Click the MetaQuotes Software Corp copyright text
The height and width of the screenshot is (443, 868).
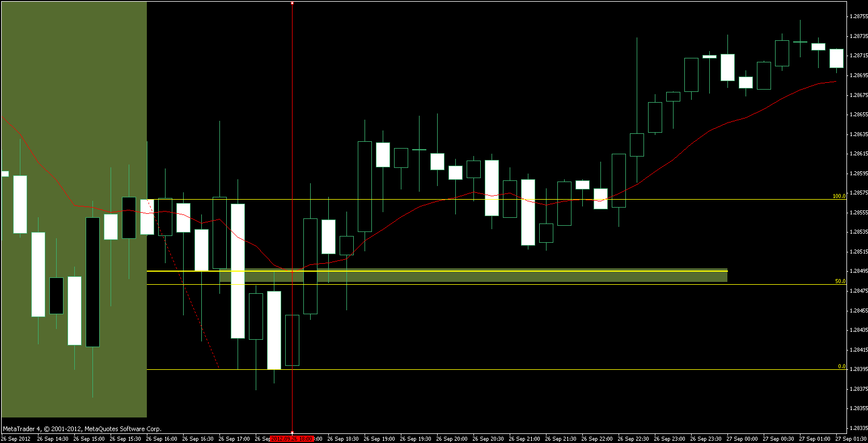tap(82, 429)
